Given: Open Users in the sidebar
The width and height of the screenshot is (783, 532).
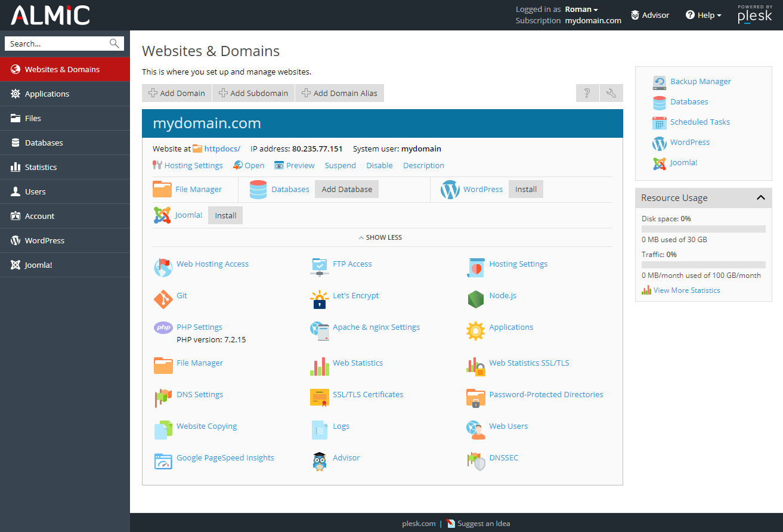Looking at the screenshot, I should (65, 191).
